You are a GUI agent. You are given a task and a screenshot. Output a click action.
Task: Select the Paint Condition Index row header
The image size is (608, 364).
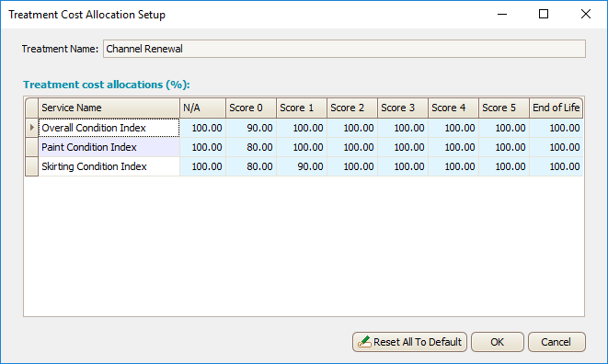tap(32, 147)
